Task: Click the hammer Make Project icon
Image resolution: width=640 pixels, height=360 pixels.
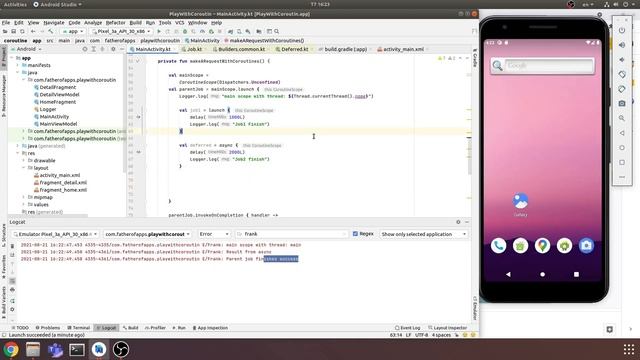Action: pyautogui.click(x=51, y=31)
